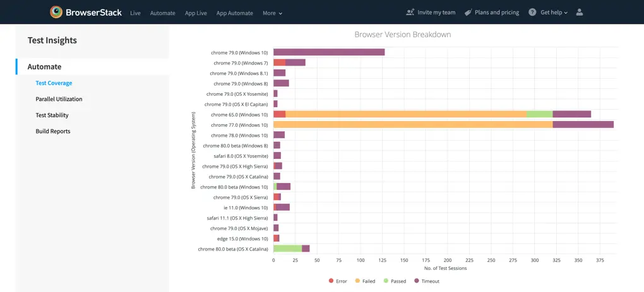
Task: Click the 375 tick on the x-axis
Action: [600, 260]
